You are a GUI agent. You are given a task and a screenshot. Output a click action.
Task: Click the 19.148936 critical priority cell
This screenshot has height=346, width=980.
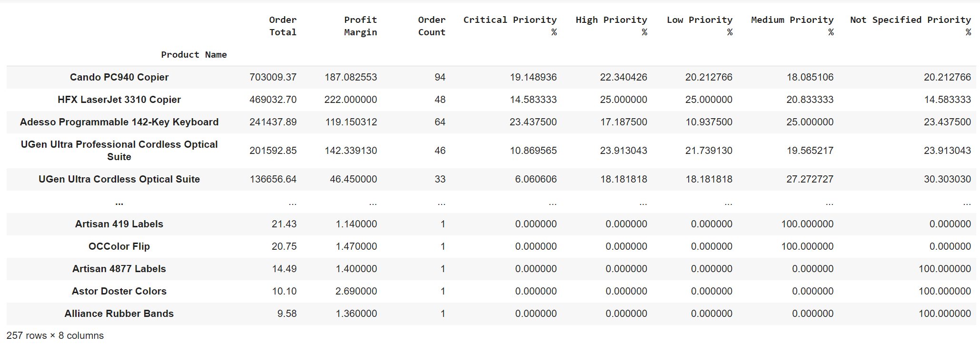[533, 77]
